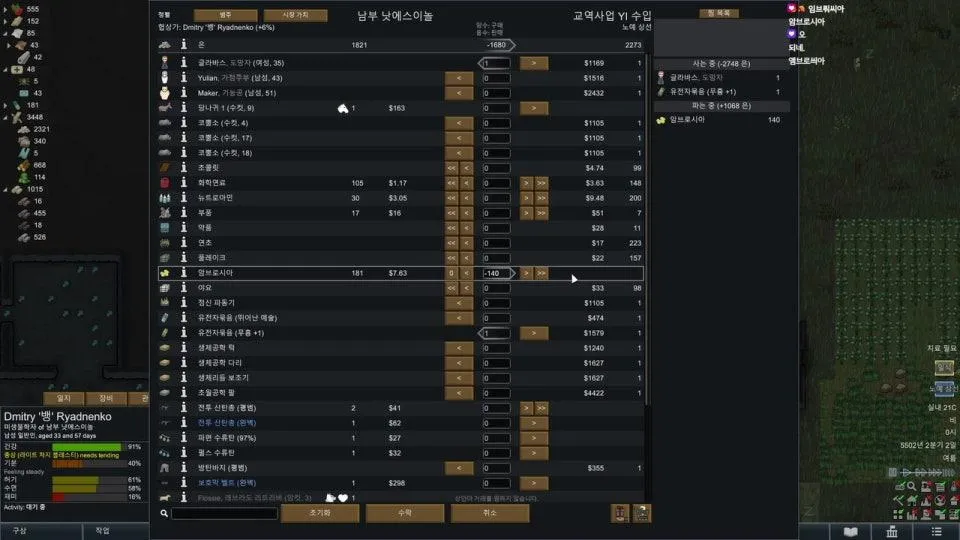Screen dimensions: 960x540
Task: Focus the trade search text field
Action: [225, 513]
